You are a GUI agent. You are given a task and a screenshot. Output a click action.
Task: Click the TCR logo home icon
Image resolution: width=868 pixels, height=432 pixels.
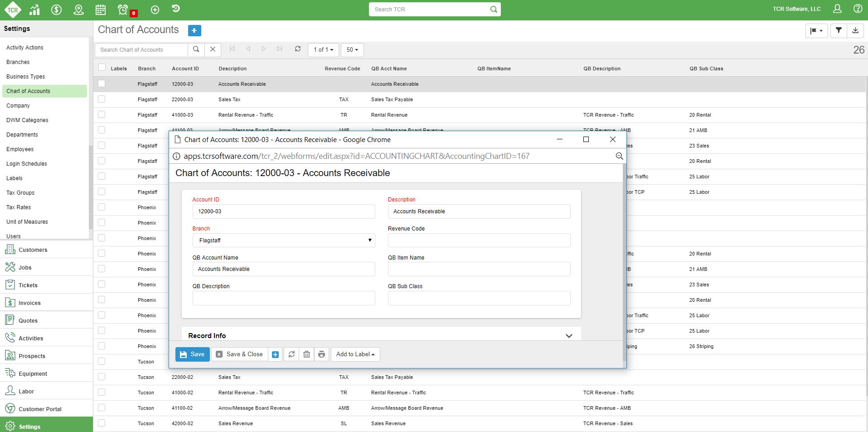[x=13, y=10]
